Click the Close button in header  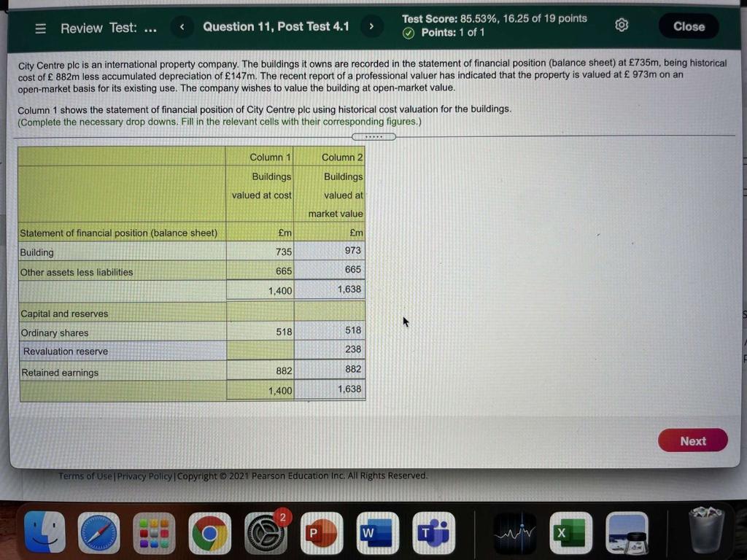(x=689, y=27)
